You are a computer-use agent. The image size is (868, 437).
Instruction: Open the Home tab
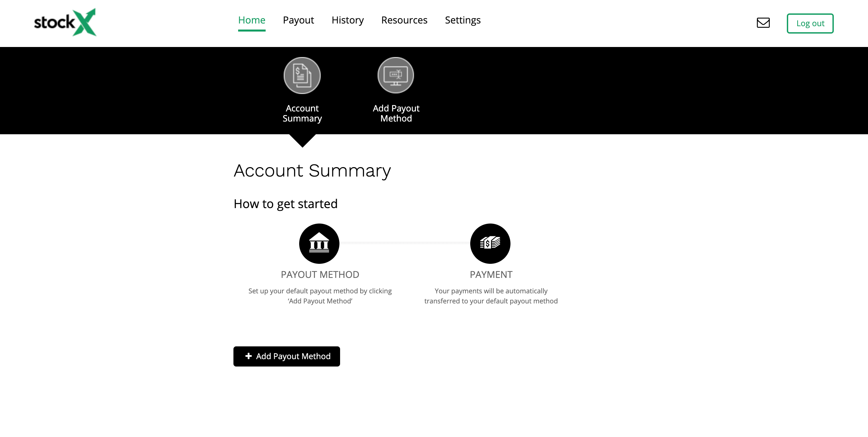point(252,20)
